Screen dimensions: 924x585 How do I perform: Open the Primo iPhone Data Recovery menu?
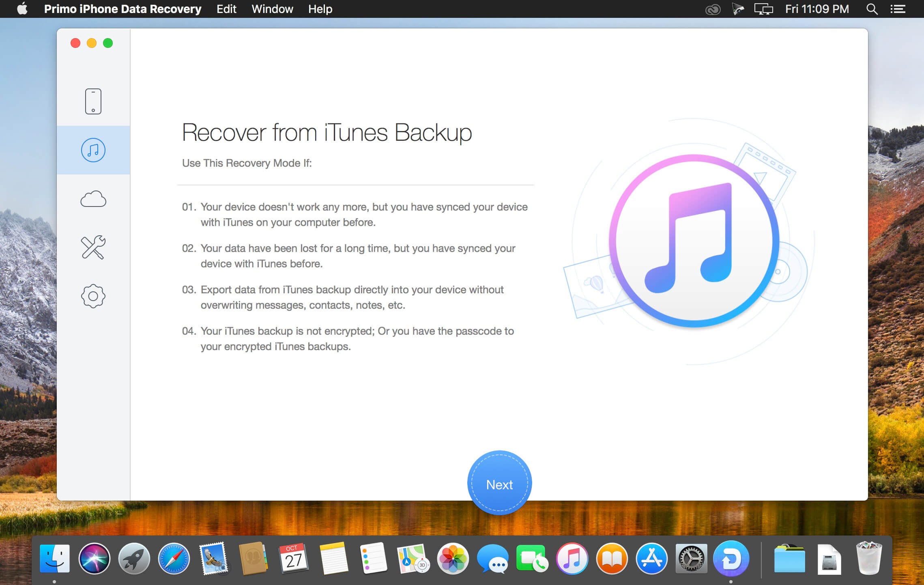tap(122, 9)
